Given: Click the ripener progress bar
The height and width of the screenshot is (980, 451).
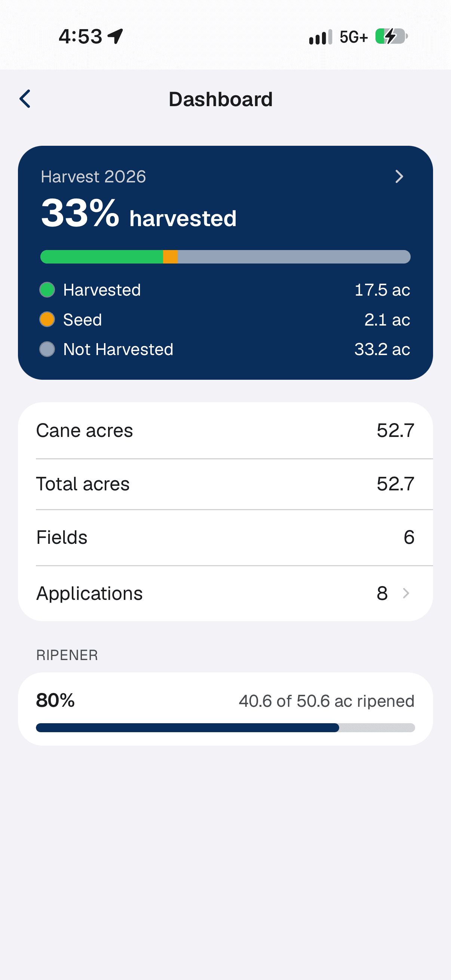Looking at the screenshot, I should (x=225, y=727).
